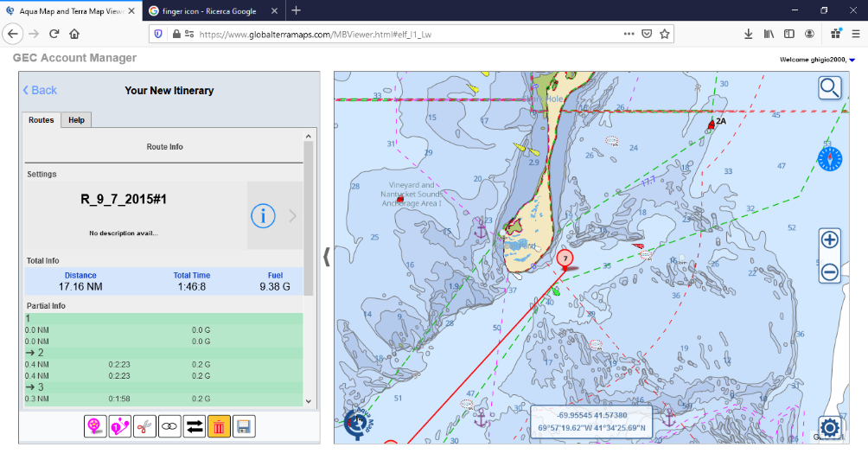
Task: Zoom in on the map
Action: [829, 240]
